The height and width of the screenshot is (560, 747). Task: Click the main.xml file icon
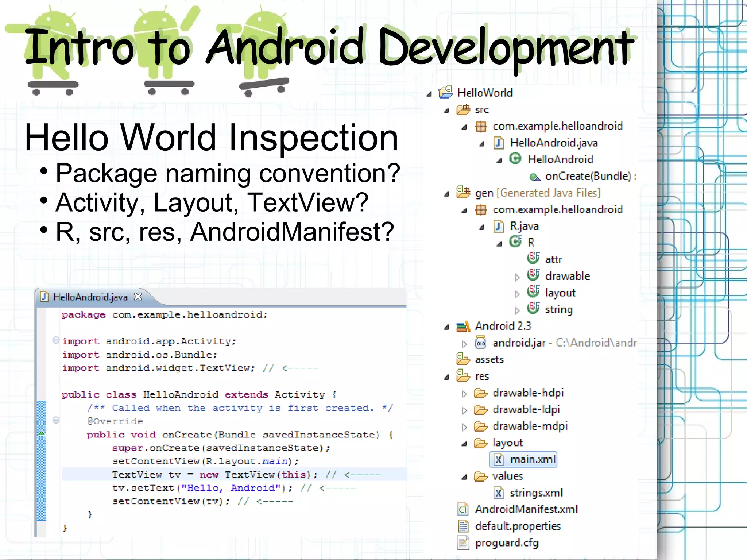click(498, 460)
